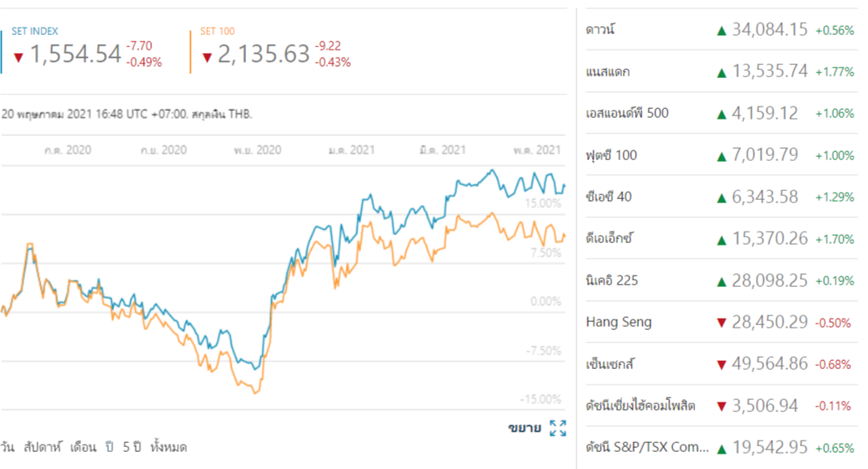868x469 pixels.
Task: Click the red down arrow in Hang Seng row
Action: (720, 323)
